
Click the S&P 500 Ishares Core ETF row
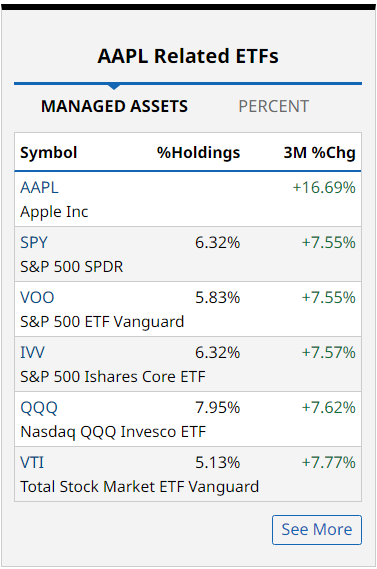188,364
